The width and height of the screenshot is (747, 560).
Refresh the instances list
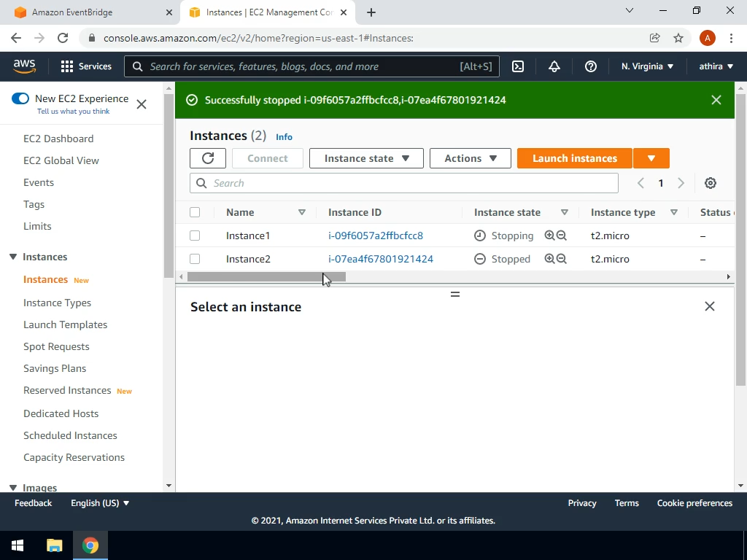208,158
